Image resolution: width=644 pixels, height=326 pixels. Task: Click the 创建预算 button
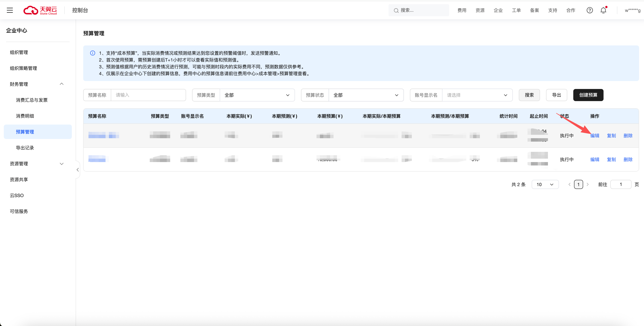tap(588, 95)
